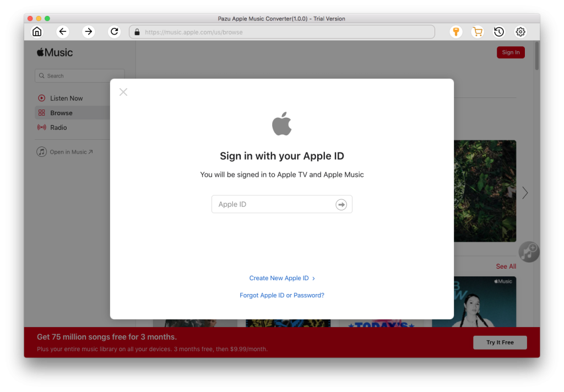Viewport: 564px width, 392px height.
Task: Click the address bar URL
Action: (193, 32)
